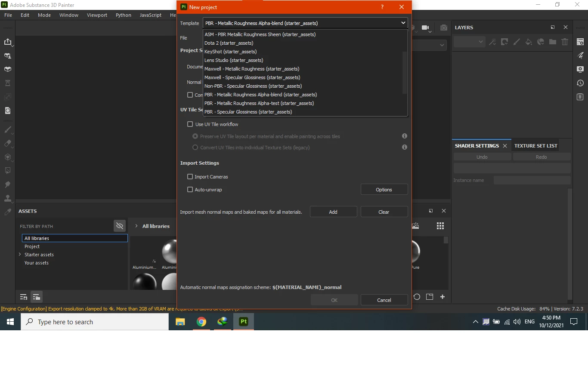
Task: Click the Clear button for baked maps
Action: coord(384,212)
